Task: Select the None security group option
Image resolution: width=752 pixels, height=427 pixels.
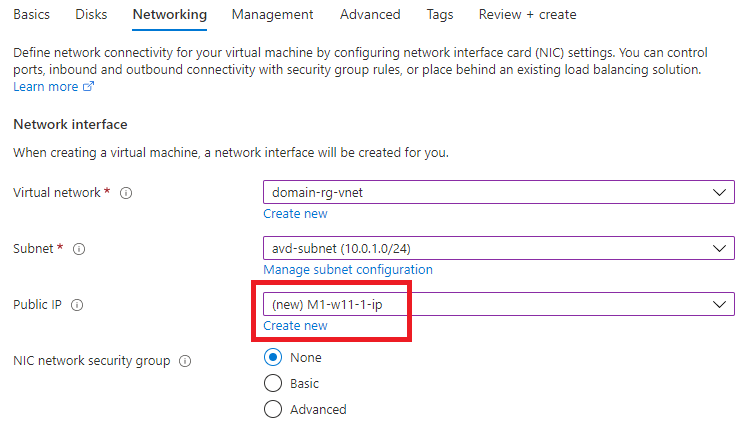Action: click(x=273, y=357)
